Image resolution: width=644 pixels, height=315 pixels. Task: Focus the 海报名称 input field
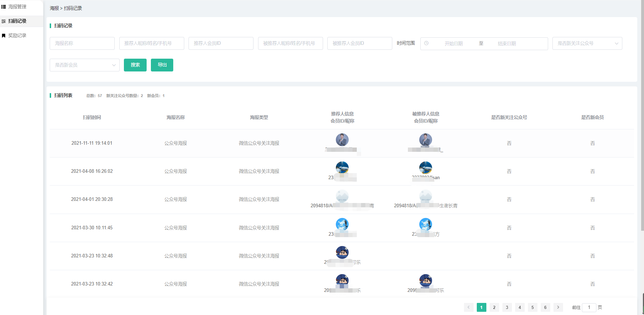82,43
